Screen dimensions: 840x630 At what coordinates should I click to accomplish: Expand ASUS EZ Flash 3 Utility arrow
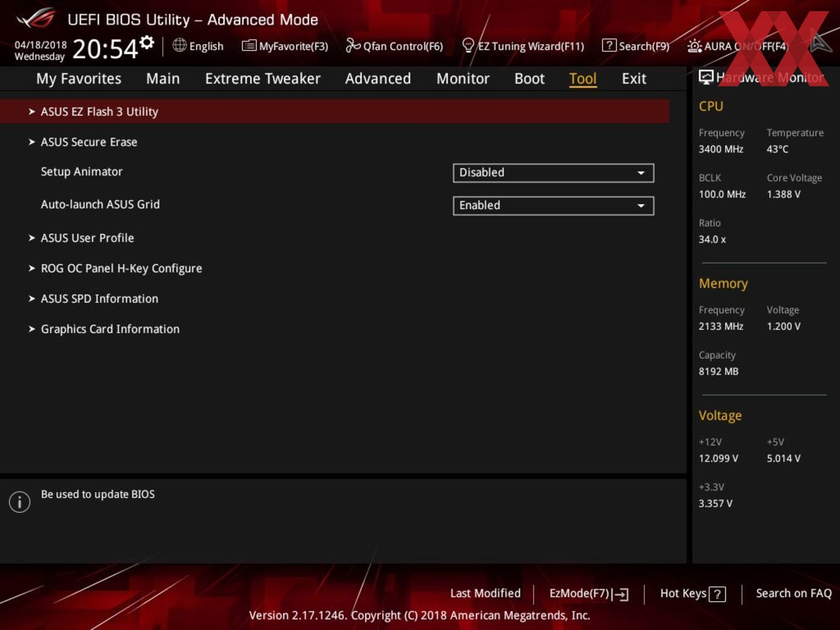(x=31, y=112)
